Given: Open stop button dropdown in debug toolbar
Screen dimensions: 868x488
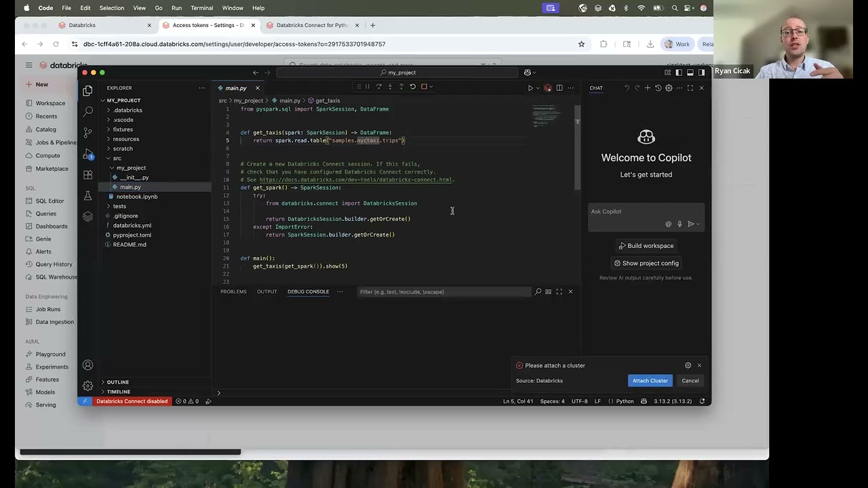Looking at the screenshot, I should tap(431, 87).
